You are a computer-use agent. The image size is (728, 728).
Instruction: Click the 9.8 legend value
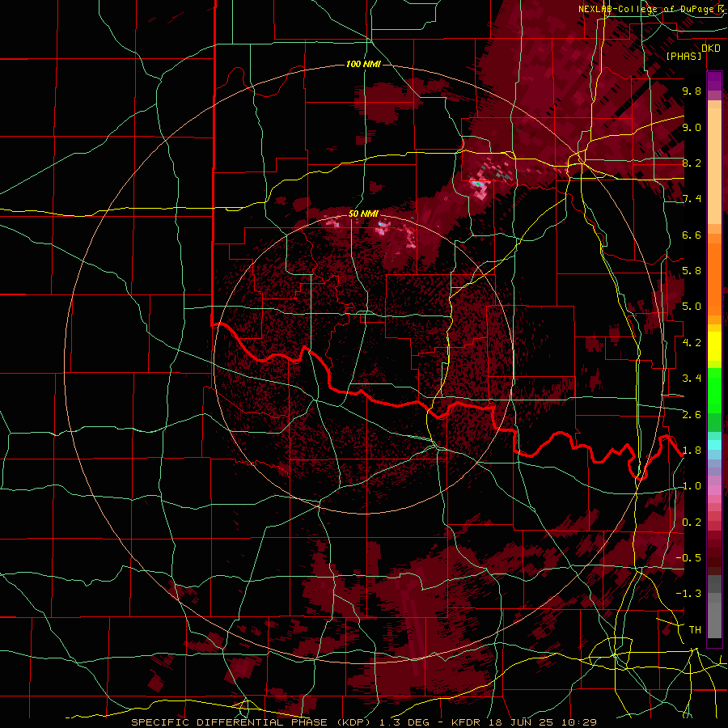[x=692, y=91]
